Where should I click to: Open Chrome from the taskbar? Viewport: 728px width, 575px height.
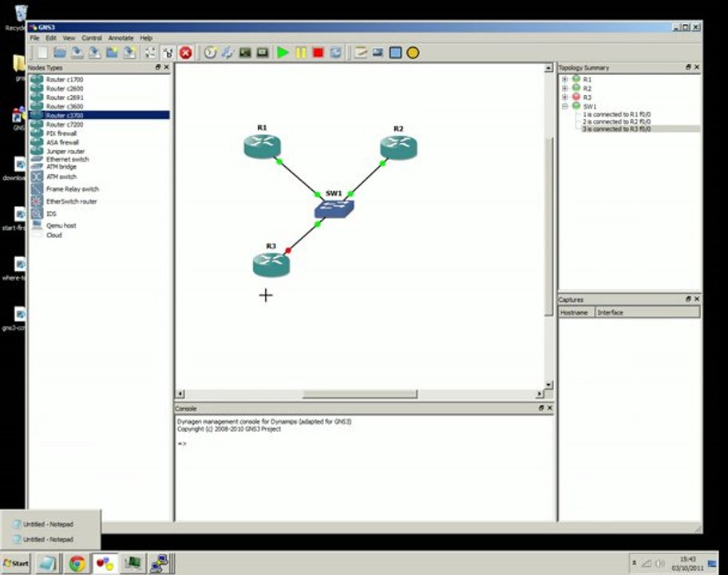point(77,563)
